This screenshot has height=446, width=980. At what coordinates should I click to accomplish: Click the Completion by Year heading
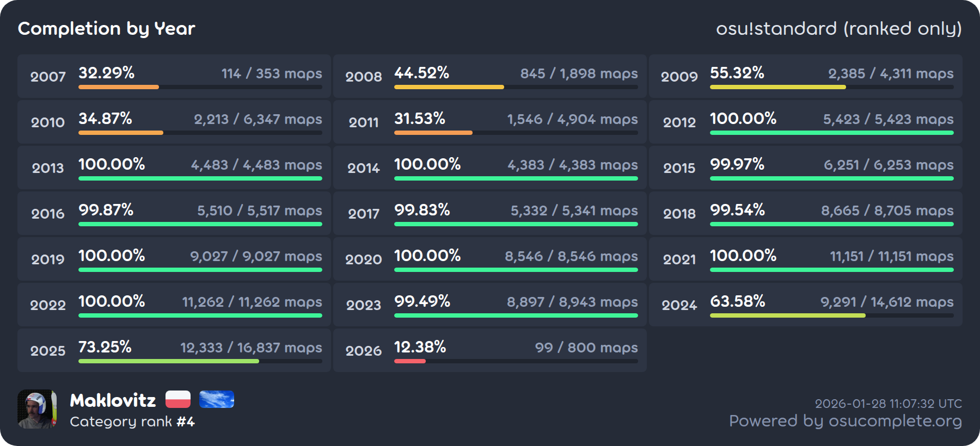106,28
